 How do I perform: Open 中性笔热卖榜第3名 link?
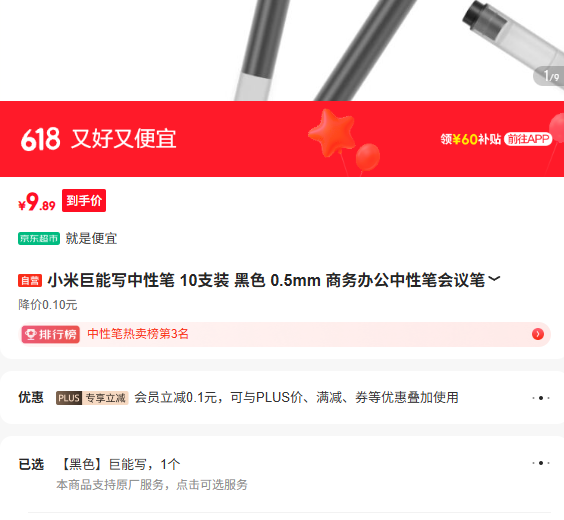click(138, 334)
